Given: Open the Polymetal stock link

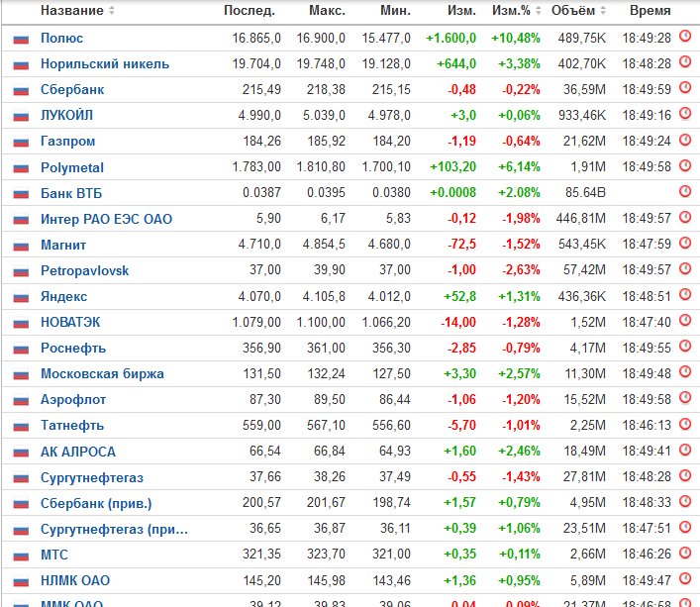Looking at the screenshot, I should pos(72,167).
